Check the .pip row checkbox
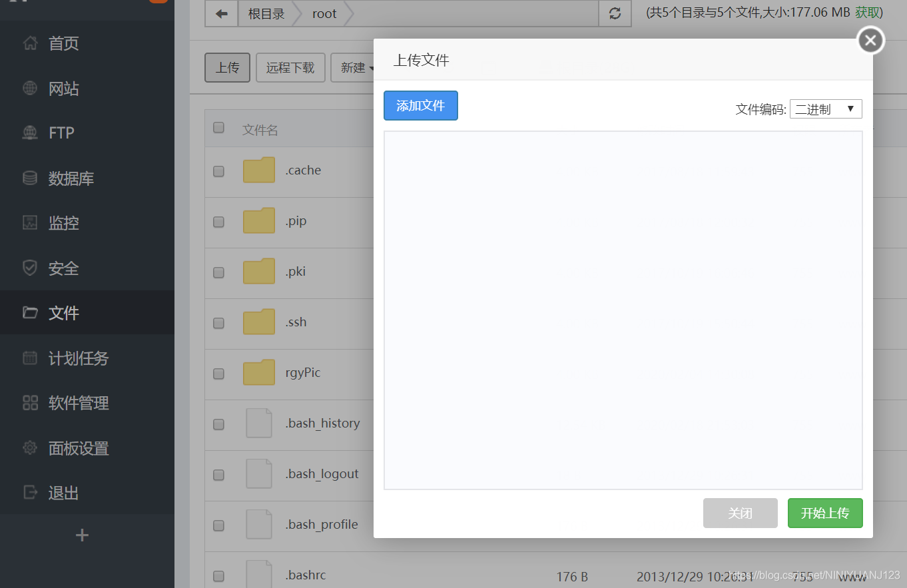907x588 pixels. pyautogui.click(x=218, y=222)
